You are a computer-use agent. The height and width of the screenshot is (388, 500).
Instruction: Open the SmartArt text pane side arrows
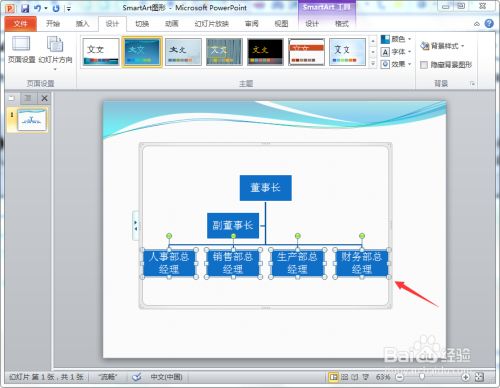[x=135, y=226]
